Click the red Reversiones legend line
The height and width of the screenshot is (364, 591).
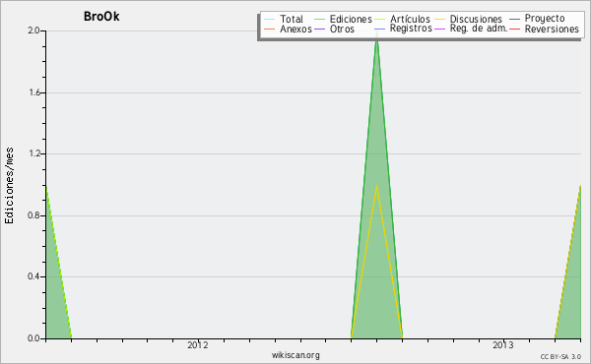pyautogui.click(x=514, y=29)
